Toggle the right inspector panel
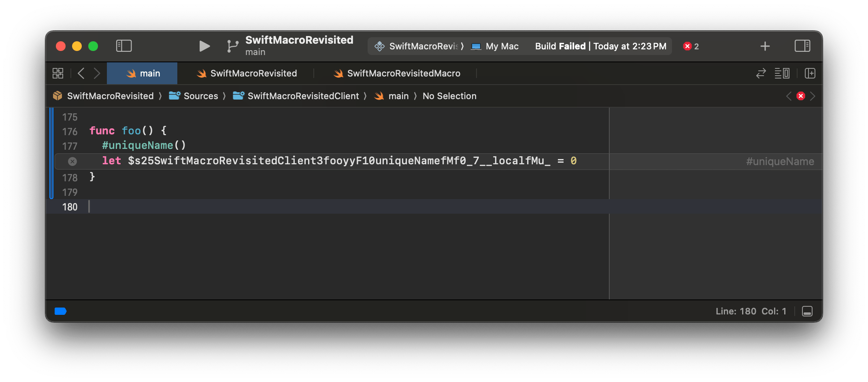This screenshot has height=382, width=868. pyautogui.click(x=802, y=46)
